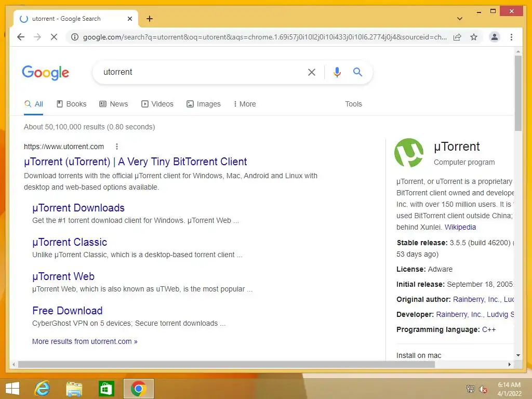Click the https://www.utorrent.com URL text
The image size is (532, 399).
(64, 147)
